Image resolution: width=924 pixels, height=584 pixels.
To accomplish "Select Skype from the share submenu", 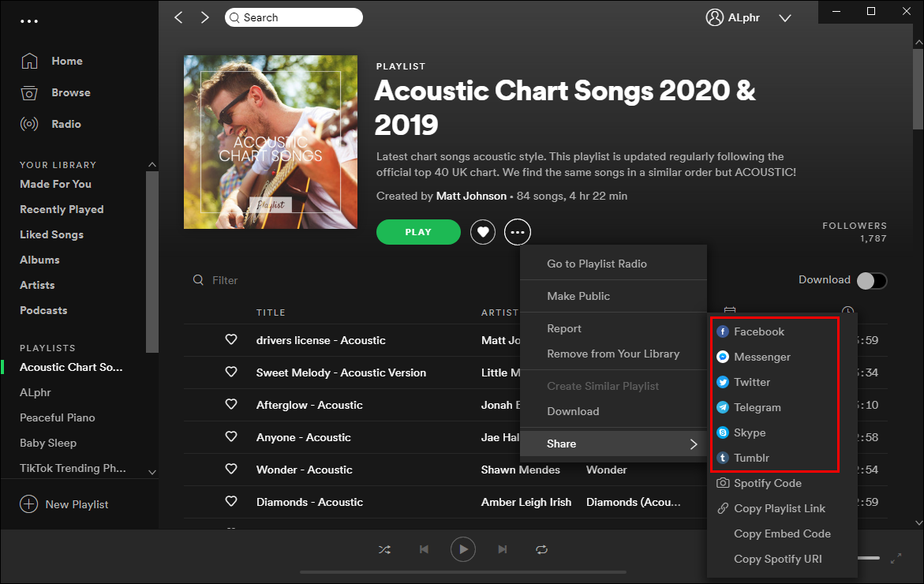I will 749,433.
